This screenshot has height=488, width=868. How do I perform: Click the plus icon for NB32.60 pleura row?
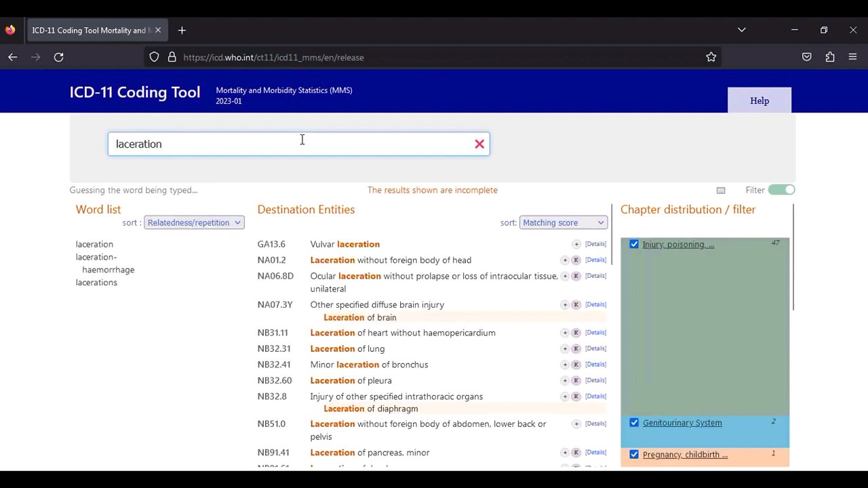tap(565, 380)
